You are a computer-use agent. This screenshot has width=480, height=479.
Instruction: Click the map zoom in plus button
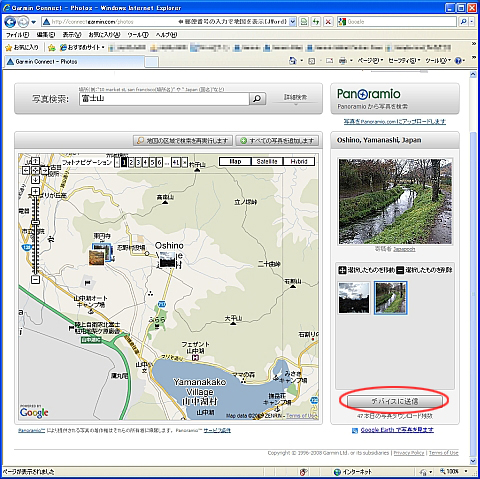35,191
